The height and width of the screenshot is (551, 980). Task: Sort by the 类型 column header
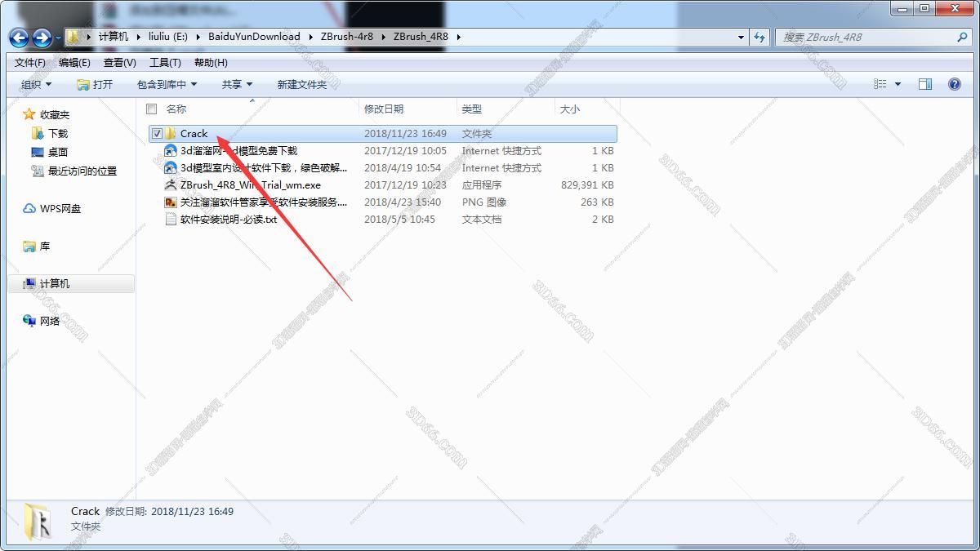click(x=472, y=109)
